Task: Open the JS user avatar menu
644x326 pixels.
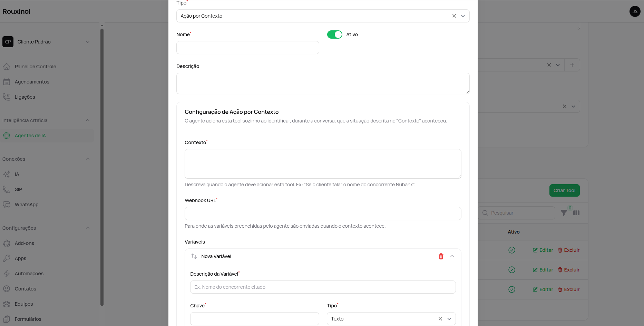Action: click(635, 11)
